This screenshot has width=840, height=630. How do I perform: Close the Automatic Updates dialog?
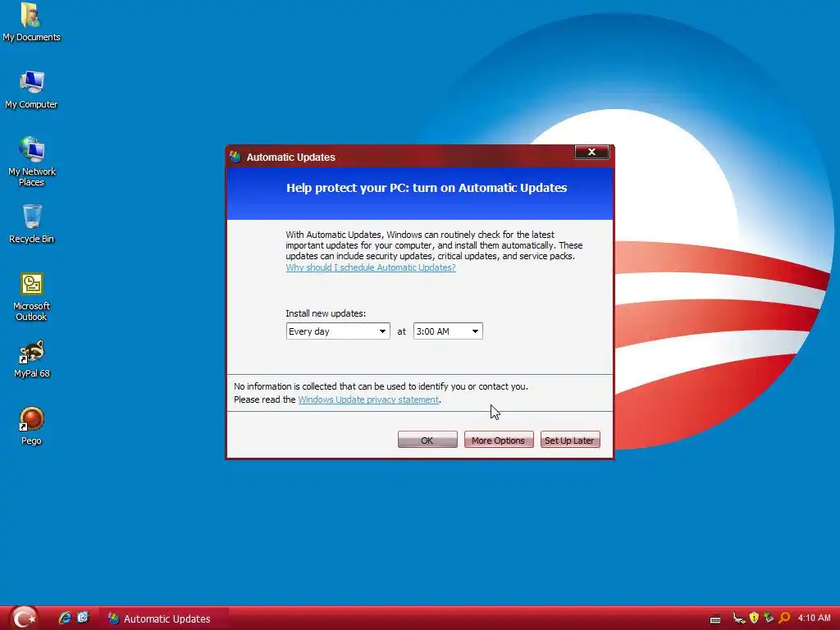click(591, 152)
